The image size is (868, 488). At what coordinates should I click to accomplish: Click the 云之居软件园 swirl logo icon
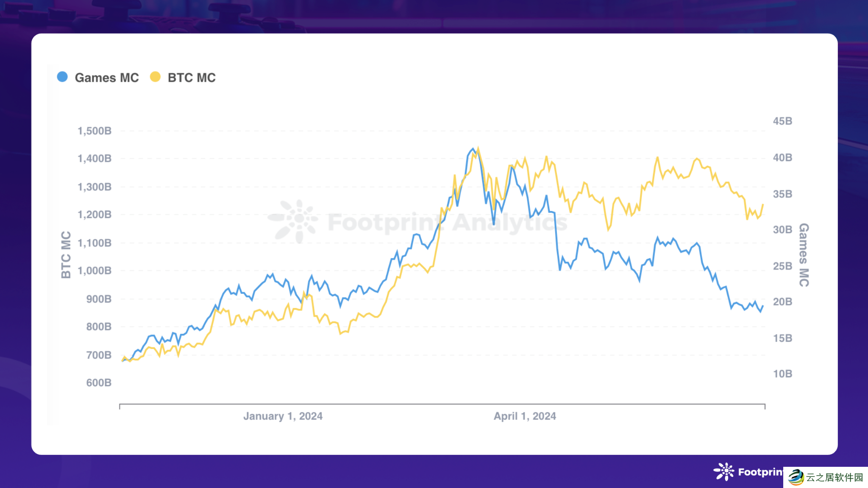coord(796,477)
